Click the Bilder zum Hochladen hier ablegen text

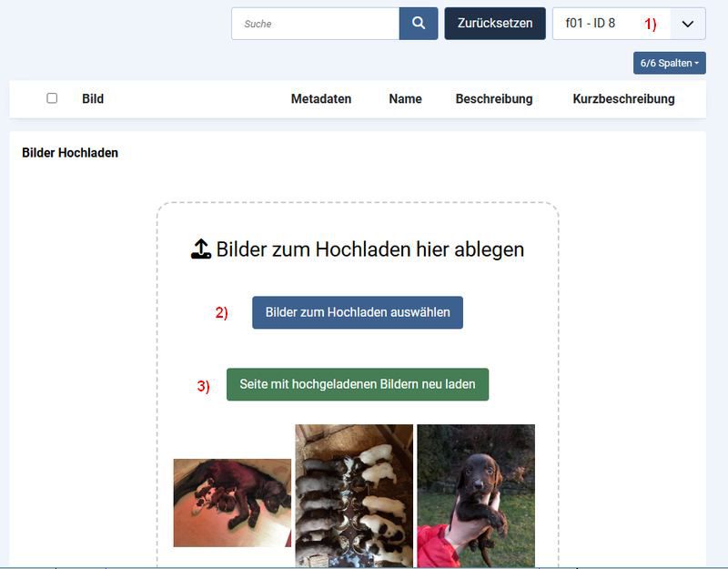coord(369,249)
